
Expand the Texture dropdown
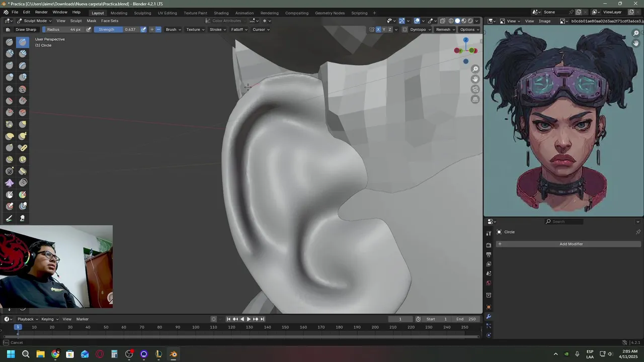[x=195, y=30]
